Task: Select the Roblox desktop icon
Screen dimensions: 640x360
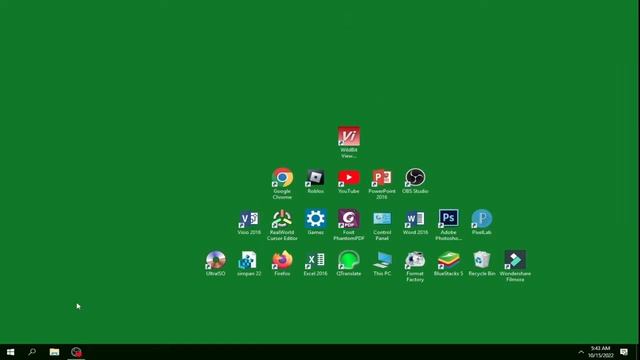Action: click(316, 181)
